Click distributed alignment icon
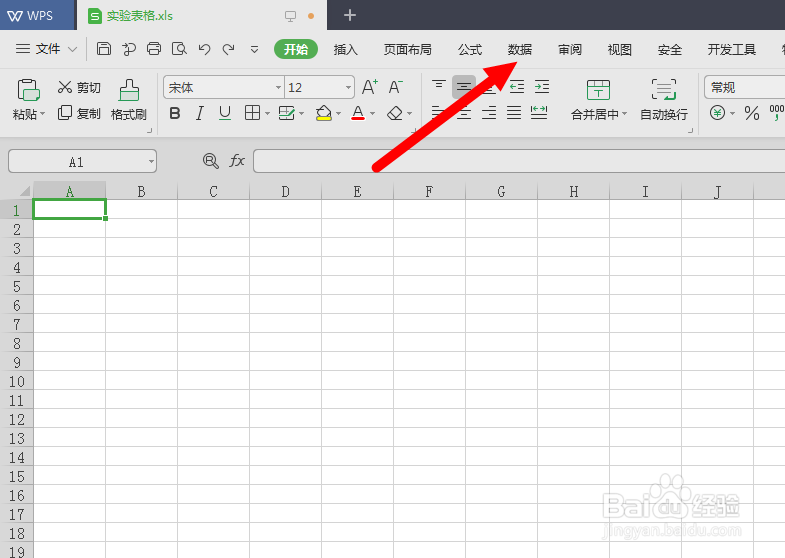Screen dimensions: 785x558 coord(539,113)
